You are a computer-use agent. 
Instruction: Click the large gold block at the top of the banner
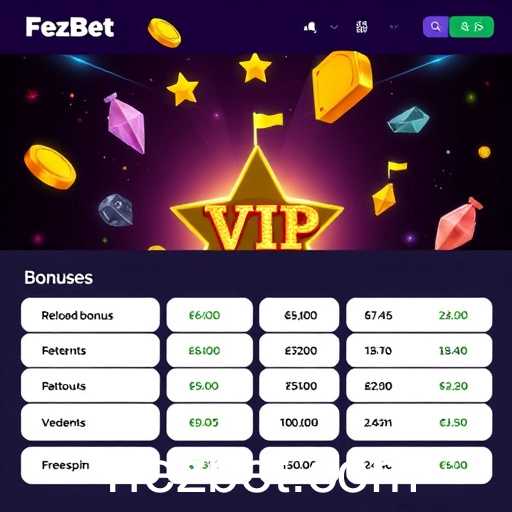pos(343,87)
